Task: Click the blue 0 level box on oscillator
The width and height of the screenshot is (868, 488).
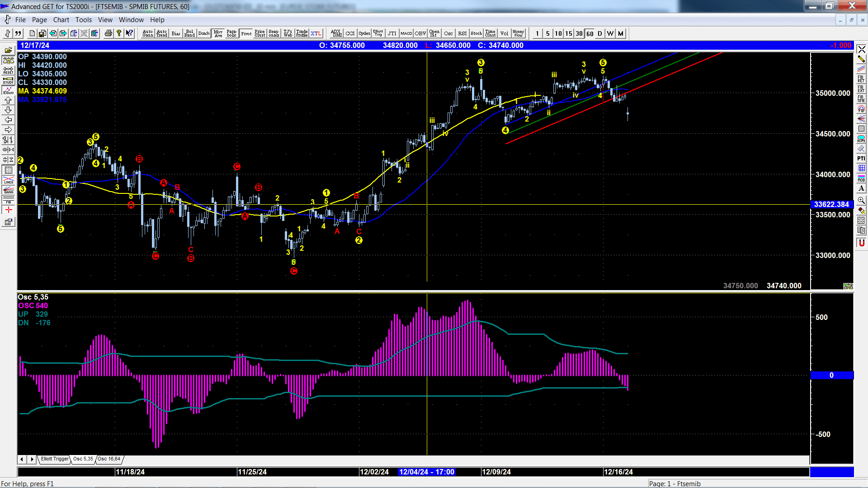Action: click(831, 375)
